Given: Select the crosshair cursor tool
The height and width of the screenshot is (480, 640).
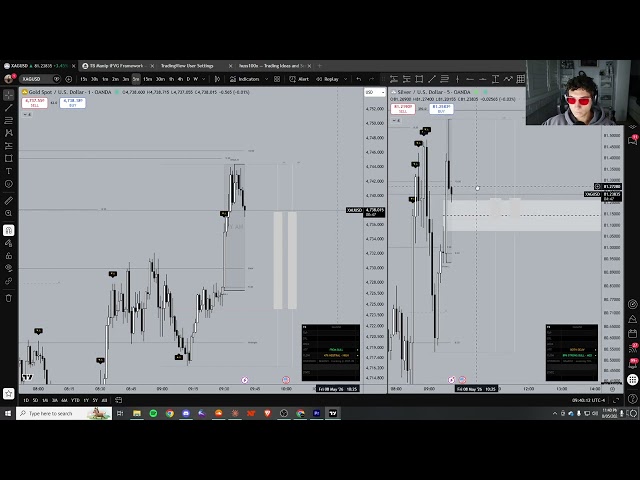Looking at the screenshot, I should tap(9, 95).
